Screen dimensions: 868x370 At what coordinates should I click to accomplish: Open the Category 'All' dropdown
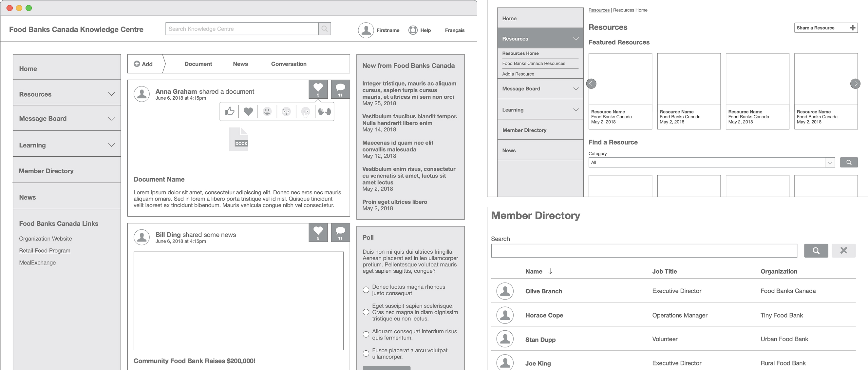tap(830, 163)
